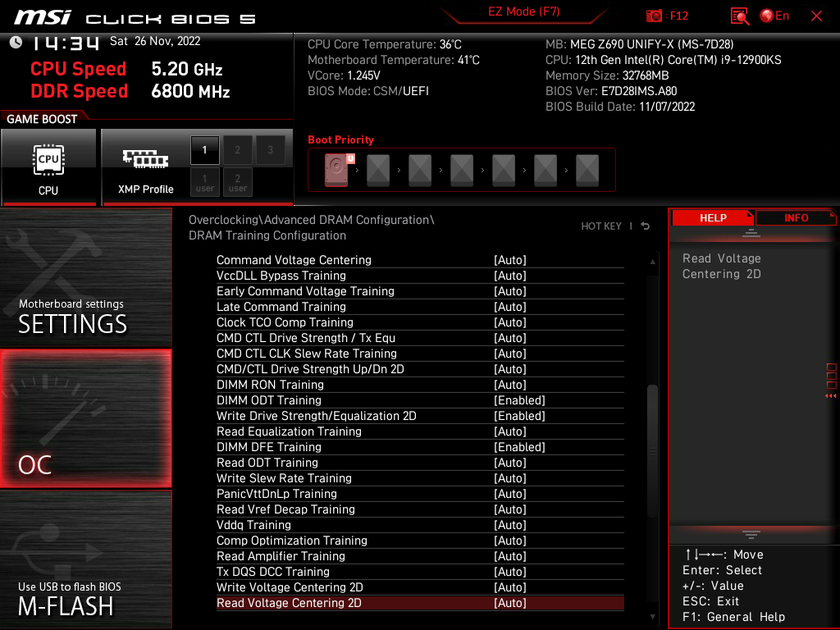Screen dimensions: 840x630
Task: Select Vddq Training row
Action: 420,524
